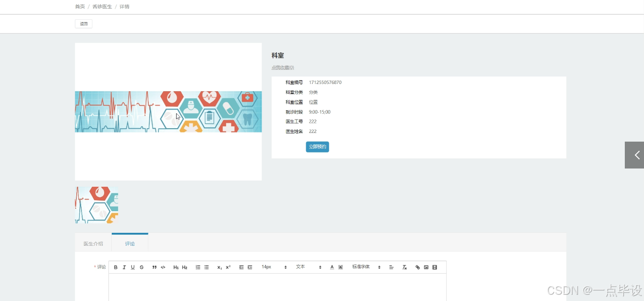Go to 舌诊医生 in the breadcrumb
Screen dimensions: 644x301
pos(102,7)
